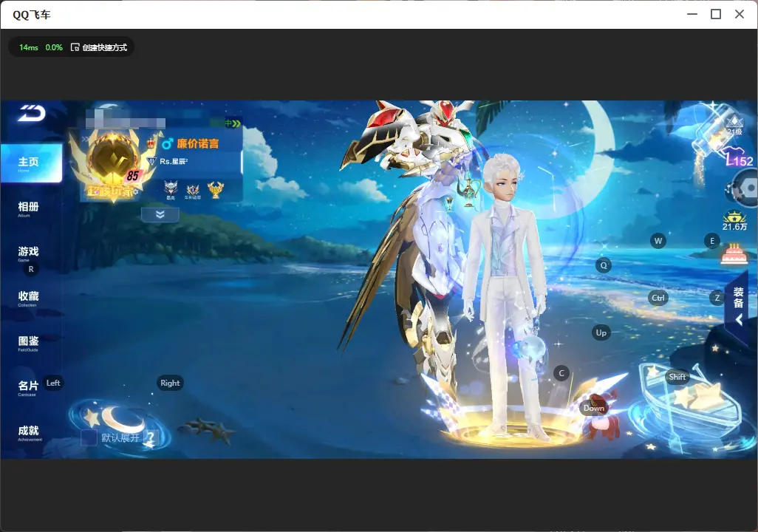
Task: Click the red crown VIP icon
Action: [x=151, y=143]
